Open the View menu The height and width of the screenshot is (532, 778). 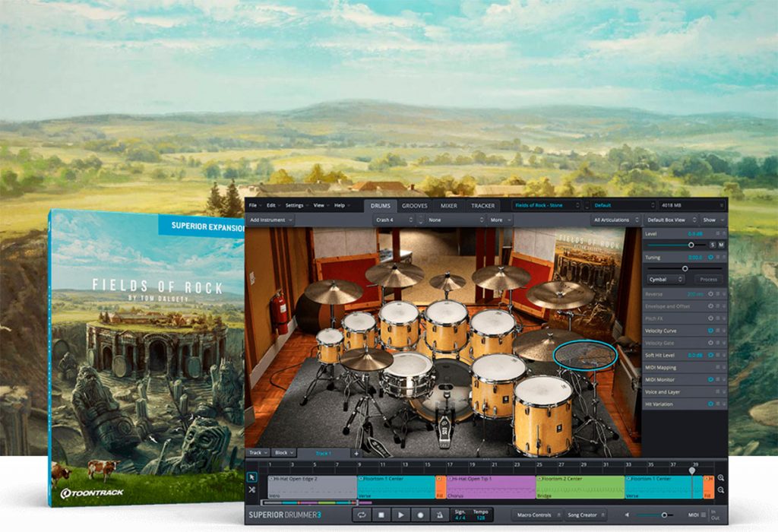[x=321, y=205]
